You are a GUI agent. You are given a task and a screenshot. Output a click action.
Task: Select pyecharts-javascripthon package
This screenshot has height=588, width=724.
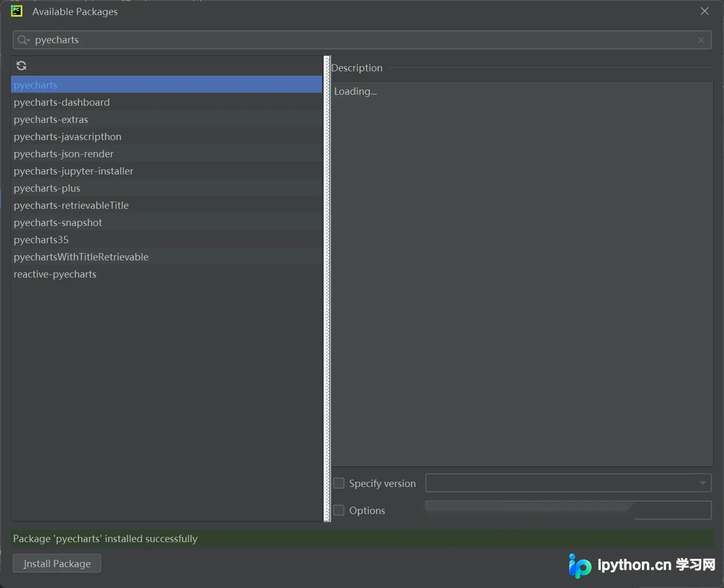tap(167, 136)
